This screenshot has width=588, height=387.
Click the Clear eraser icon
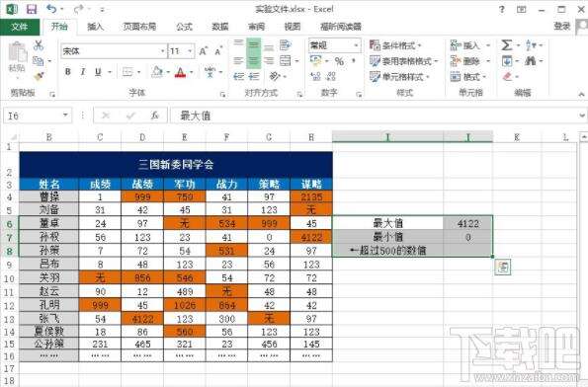point(507,76)
